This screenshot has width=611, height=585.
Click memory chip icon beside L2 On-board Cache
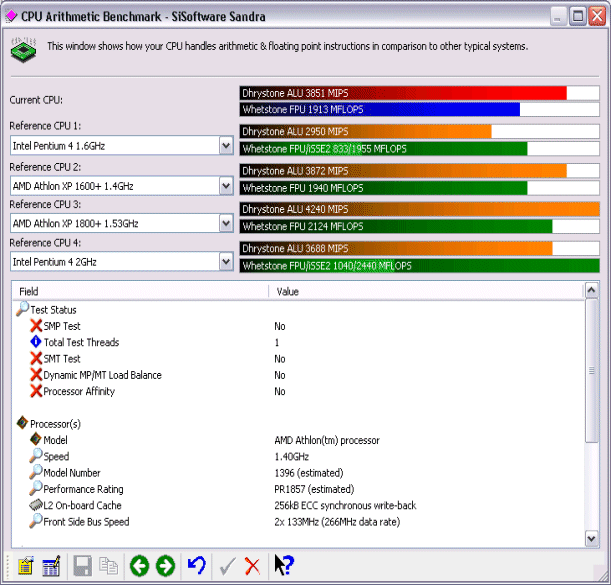pos(35,505)
